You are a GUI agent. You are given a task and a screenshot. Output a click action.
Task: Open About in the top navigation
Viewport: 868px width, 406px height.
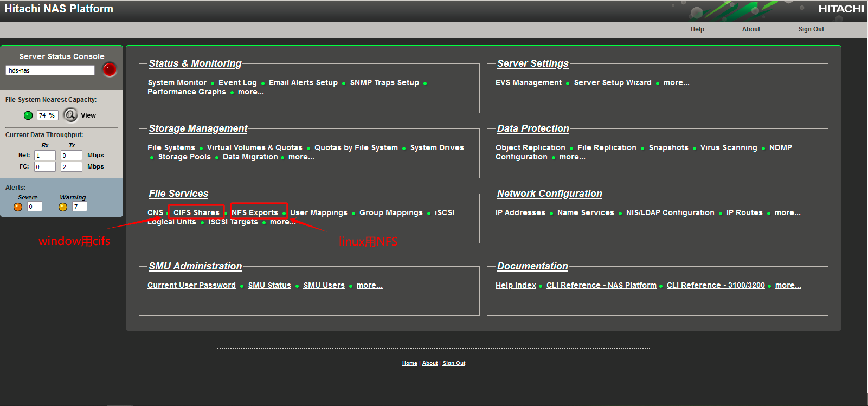click(751, 29)
